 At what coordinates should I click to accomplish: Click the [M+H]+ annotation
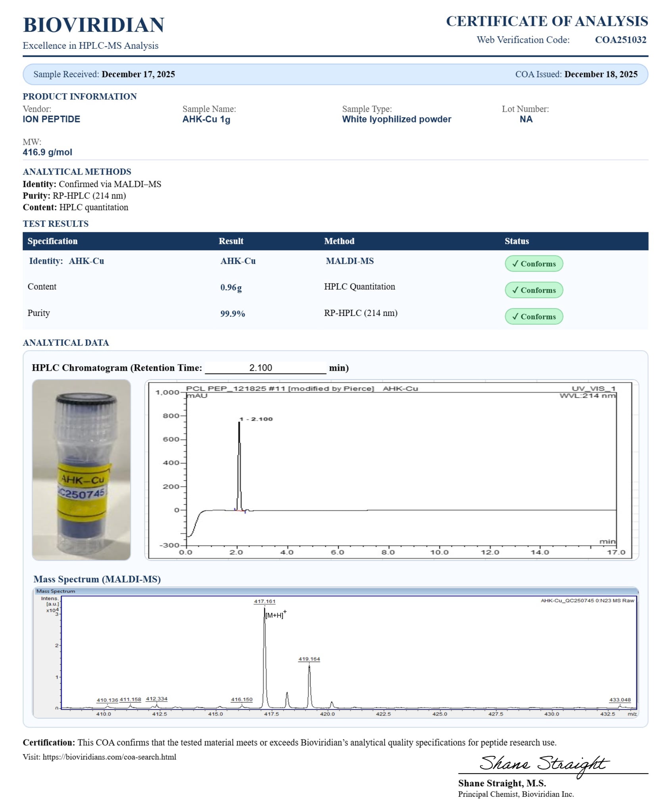click(x=275, y=615)
